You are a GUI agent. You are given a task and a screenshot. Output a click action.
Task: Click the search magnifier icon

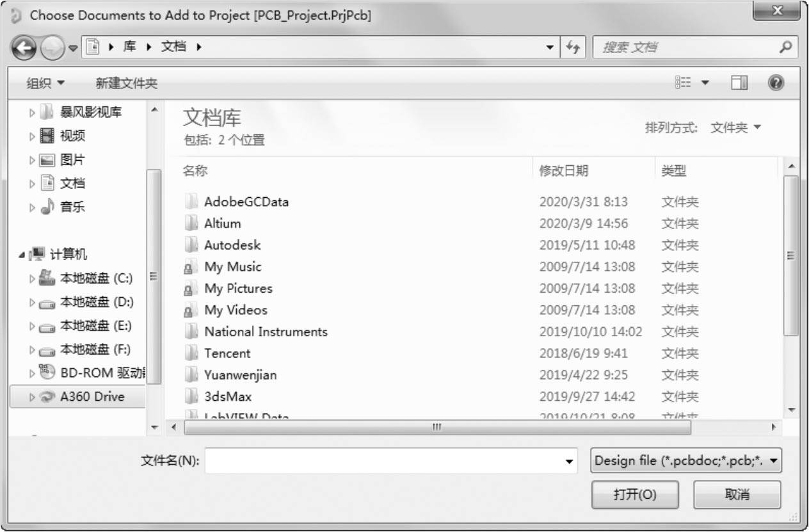[785, 47]
